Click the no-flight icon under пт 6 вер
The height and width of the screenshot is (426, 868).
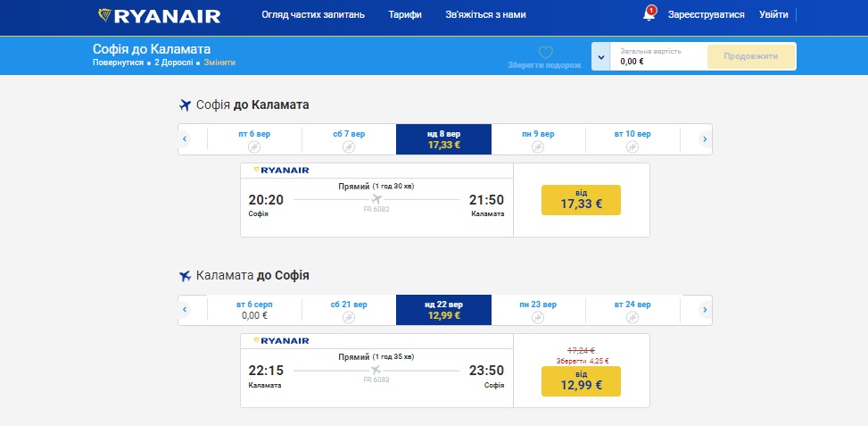(x=254, y=146)
